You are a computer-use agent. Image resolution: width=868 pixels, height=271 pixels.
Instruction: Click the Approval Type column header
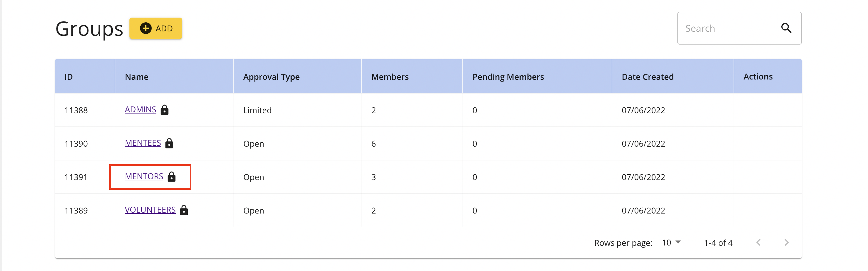[x=271, y=77]
